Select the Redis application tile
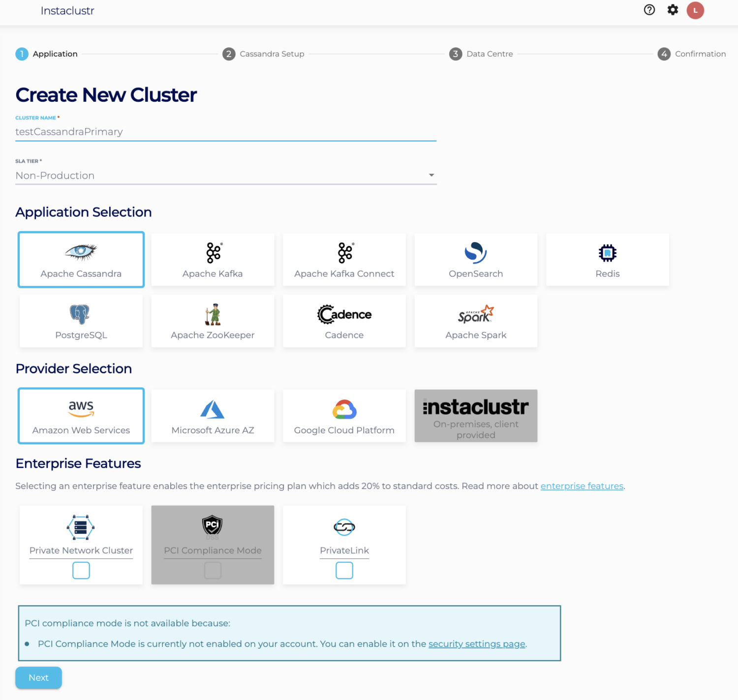 tap(607, 259)
